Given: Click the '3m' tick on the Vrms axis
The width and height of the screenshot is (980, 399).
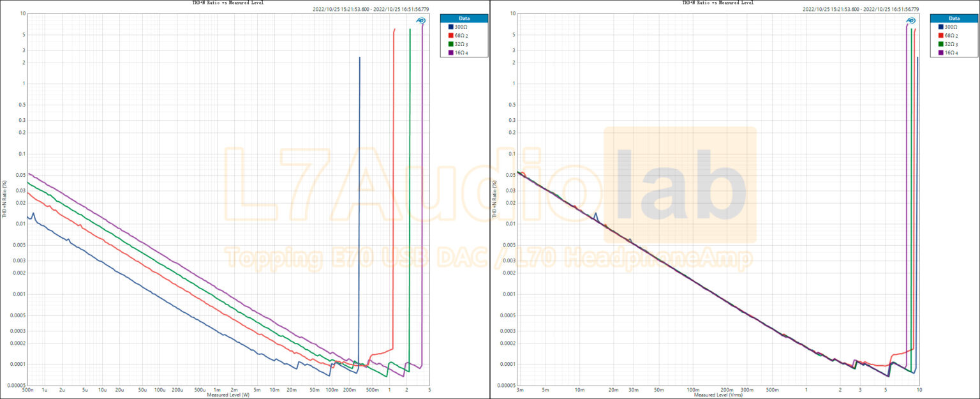Looking at the screenshot, I should (x=520, y=389).
